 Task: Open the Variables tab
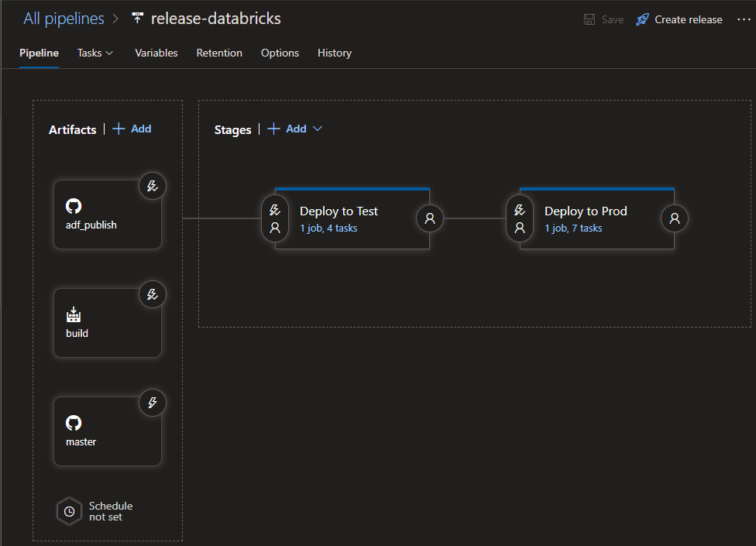(156, 53)
